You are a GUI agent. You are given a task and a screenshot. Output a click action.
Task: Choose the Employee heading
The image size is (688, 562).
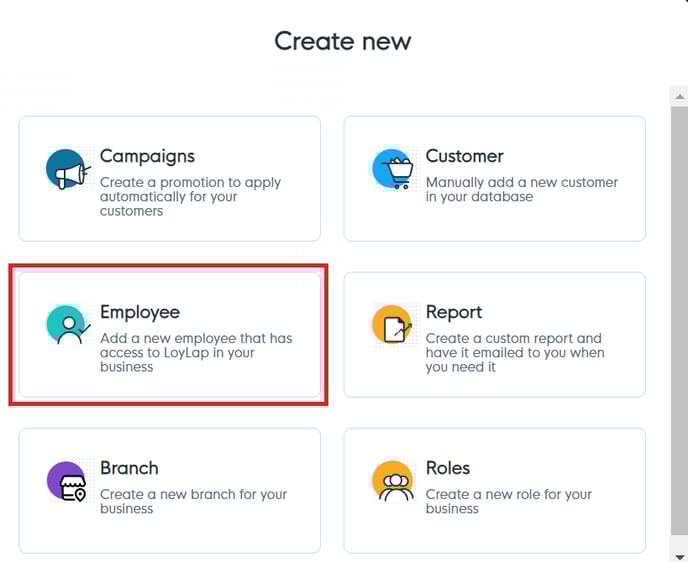[x=140, y=312]
